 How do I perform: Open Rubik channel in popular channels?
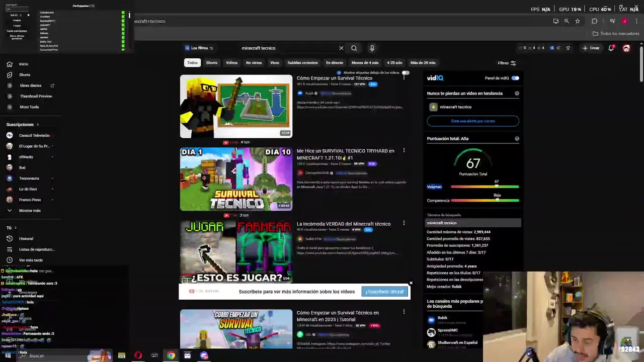(x=442, y=319)
